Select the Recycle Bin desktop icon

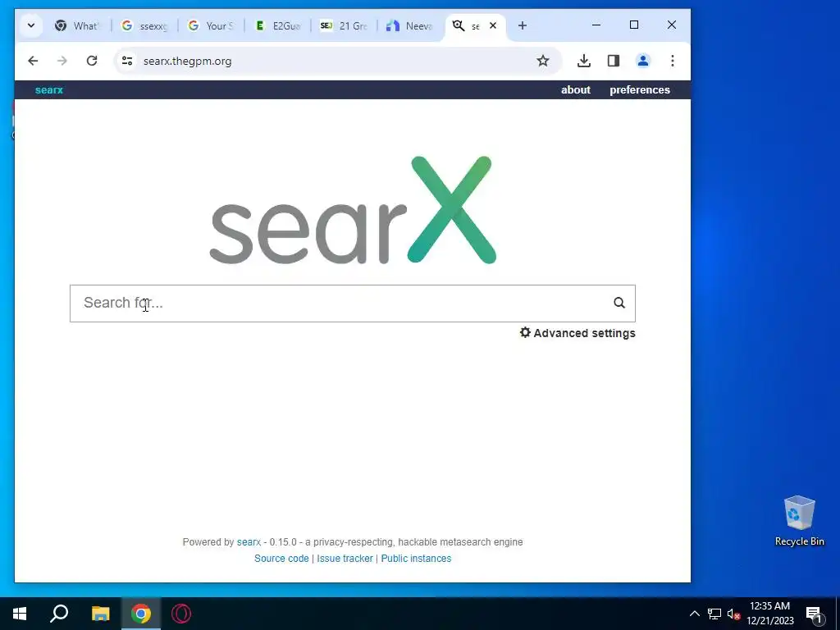point(799,521)
